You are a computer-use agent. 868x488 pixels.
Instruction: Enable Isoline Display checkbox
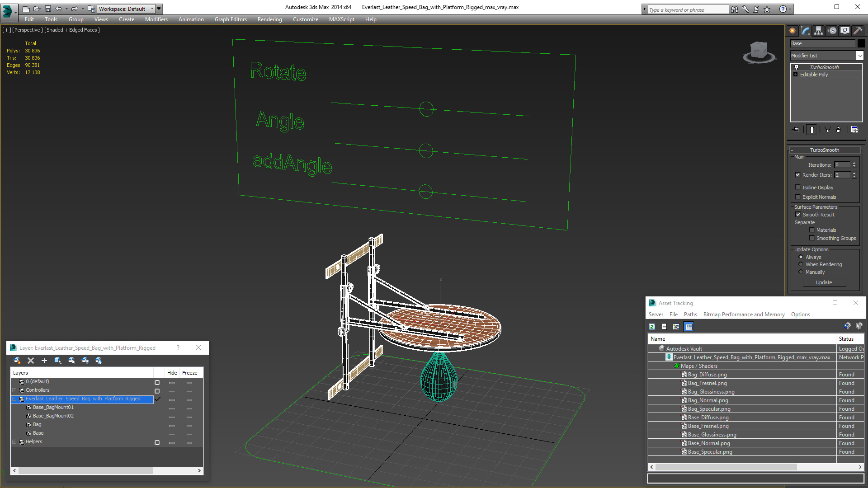pos(798,188)
